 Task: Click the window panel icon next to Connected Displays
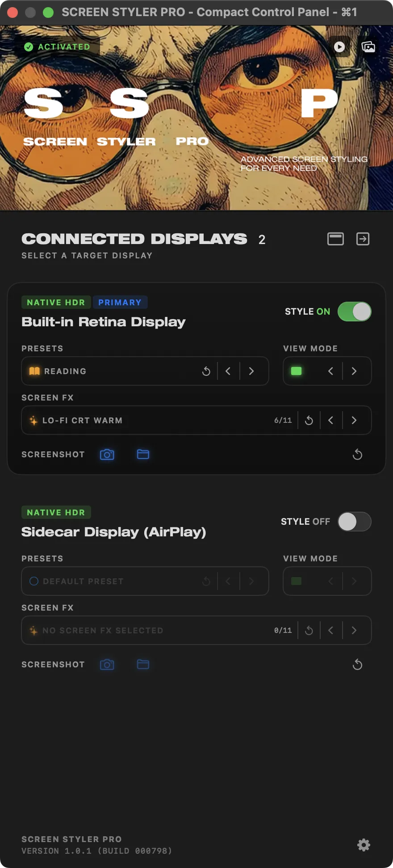point(335,239)
